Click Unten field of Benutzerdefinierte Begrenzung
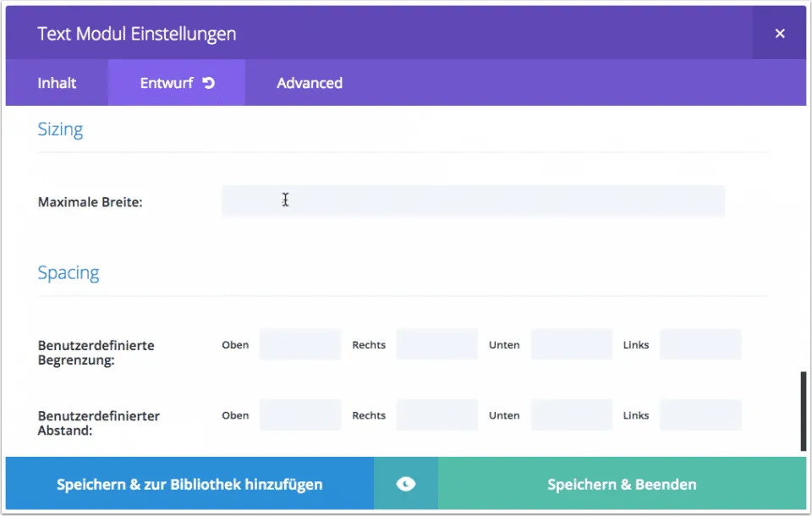The height and width of the screenshot is (516, 812). (x=572, y=344)
